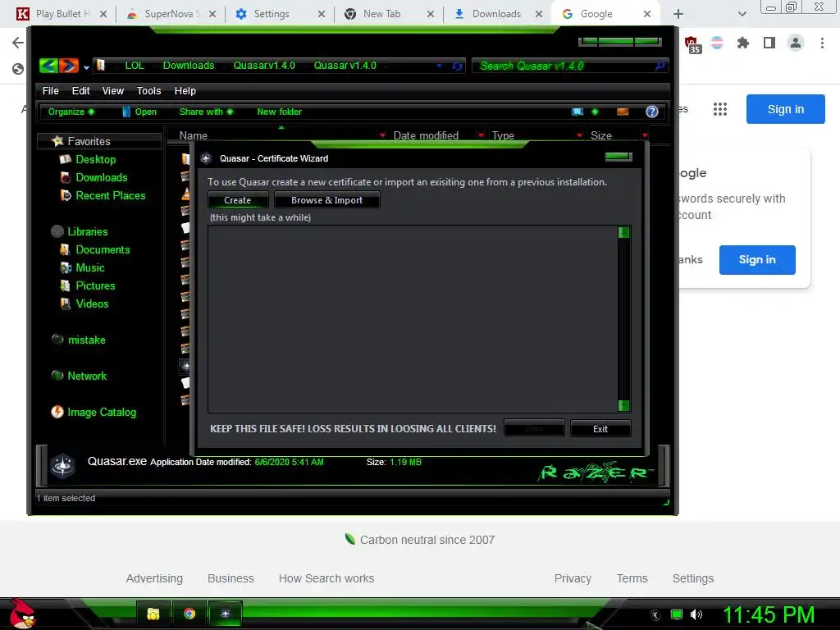Viewport: 840px width, 630px height.
Task: Click the certificate text box scrollbar down arrow
Action: pos(623,405)
